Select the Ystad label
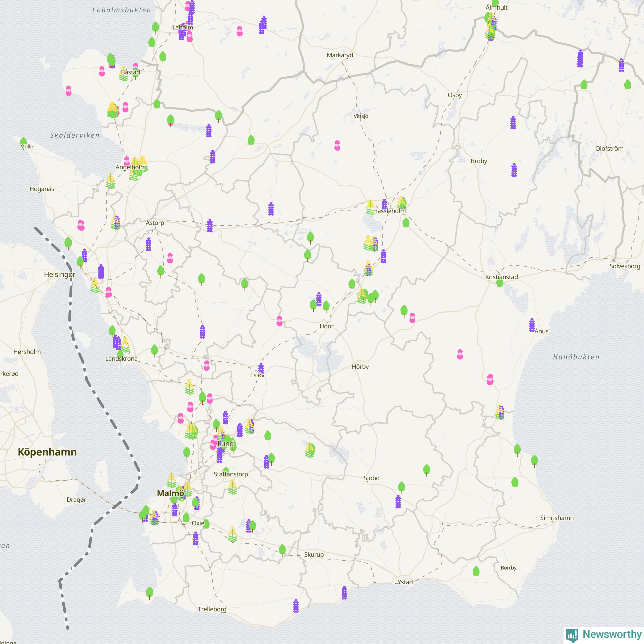This screenshot has height=644, width=644. point(405,582)
